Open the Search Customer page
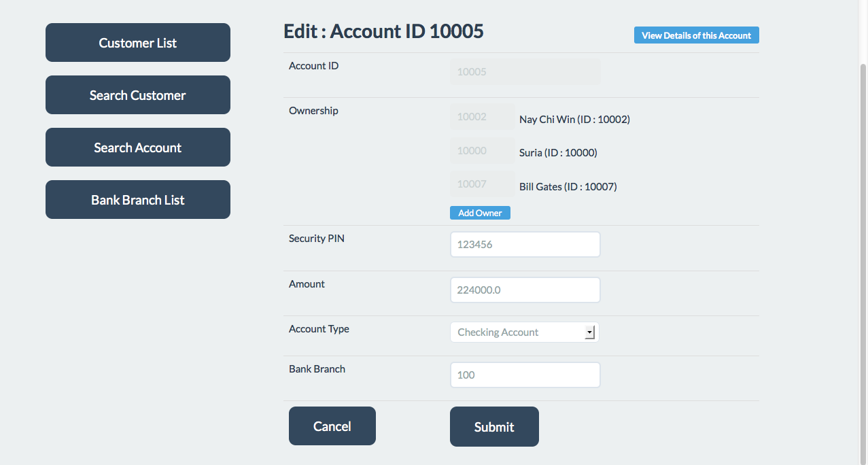The image size is (868, 465). pos(137,94)
